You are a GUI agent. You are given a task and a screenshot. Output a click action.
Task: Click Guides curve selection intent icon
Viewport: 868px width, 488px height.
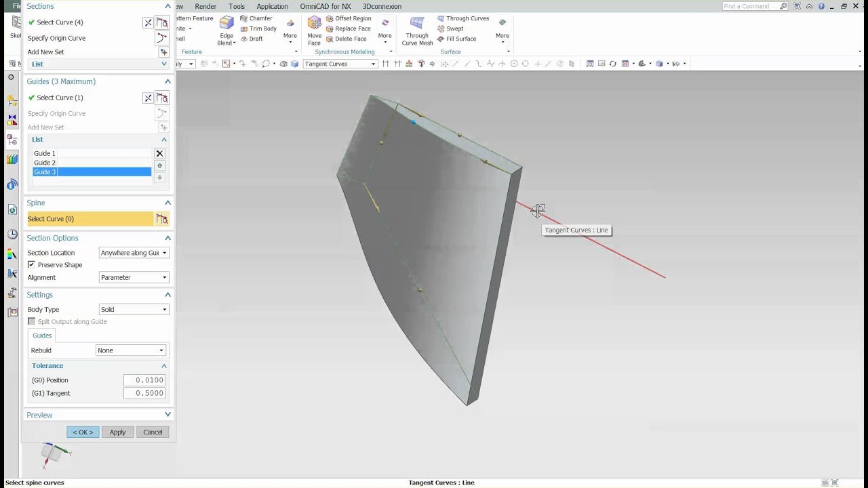(162, 98)
